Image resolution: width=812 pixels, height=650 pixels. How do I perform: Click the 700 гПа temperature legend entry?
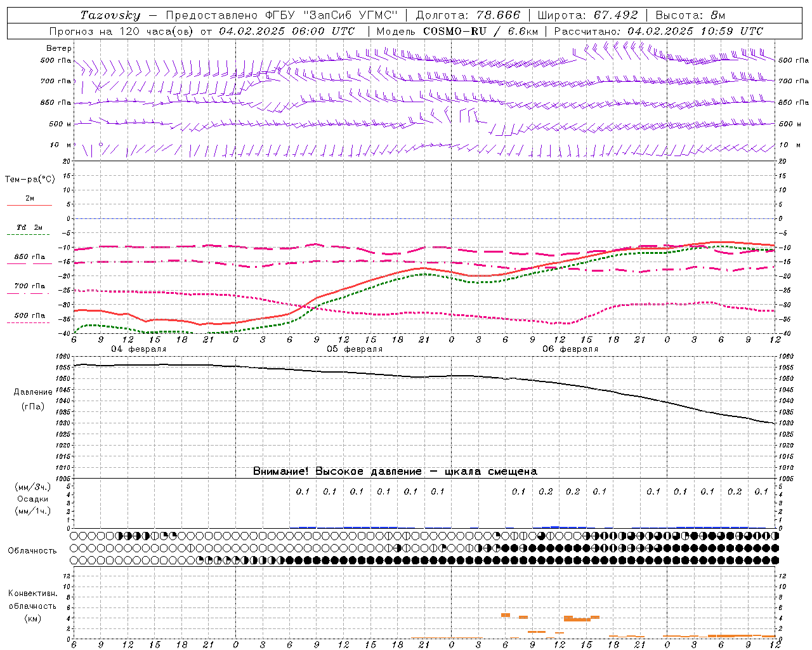tap(30, 286)
